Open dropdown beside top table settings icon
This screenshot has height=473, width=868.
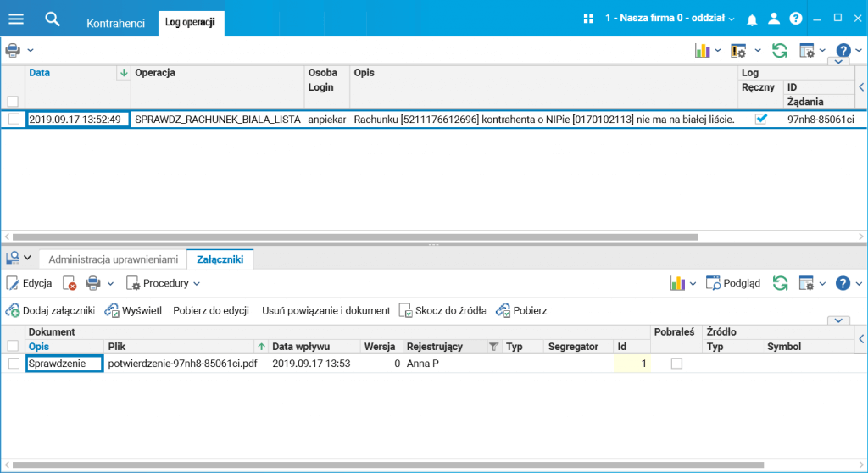pyautogui.click(x=822, y=50)
